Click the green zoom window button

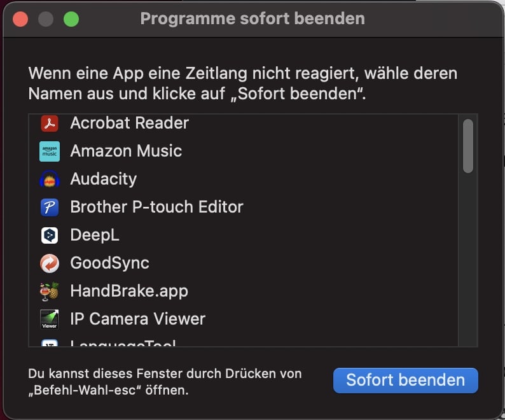(71, 19)
